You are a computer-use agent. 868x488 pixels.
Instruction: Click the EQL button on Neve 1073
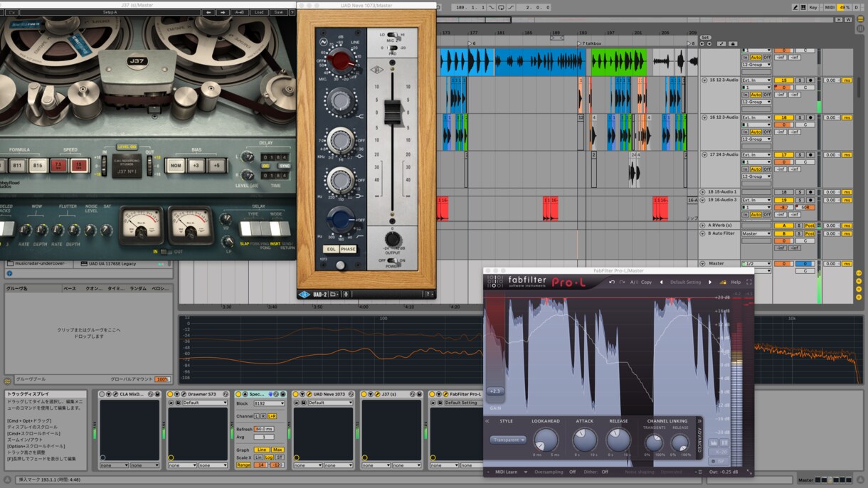click(331, 249)
